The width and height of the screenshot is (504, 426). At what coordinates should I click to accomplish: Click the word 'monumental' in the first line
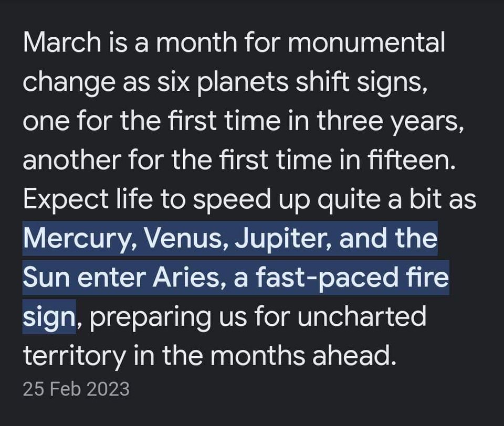(x=366, y=42)
